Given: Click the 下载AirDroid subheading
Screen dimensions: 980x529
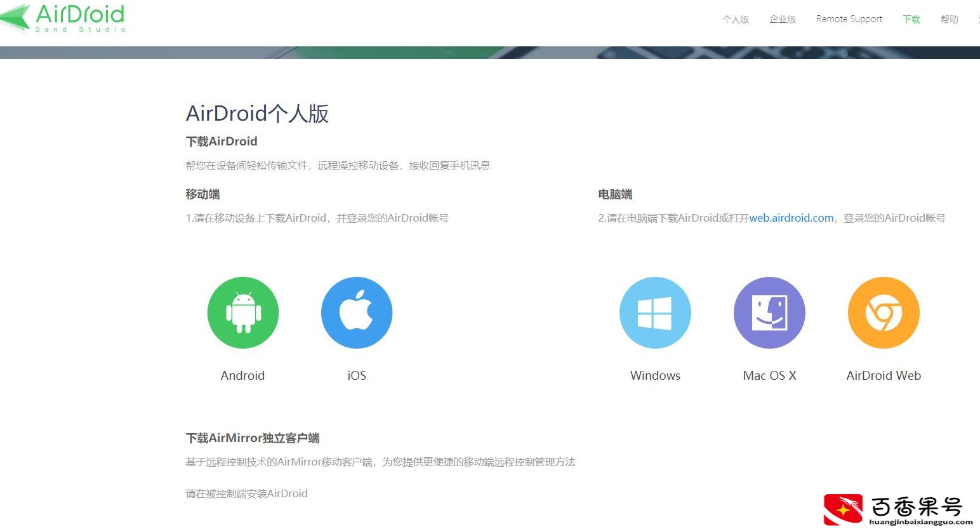Looking at the screenshot, I should tap(222, 141).
